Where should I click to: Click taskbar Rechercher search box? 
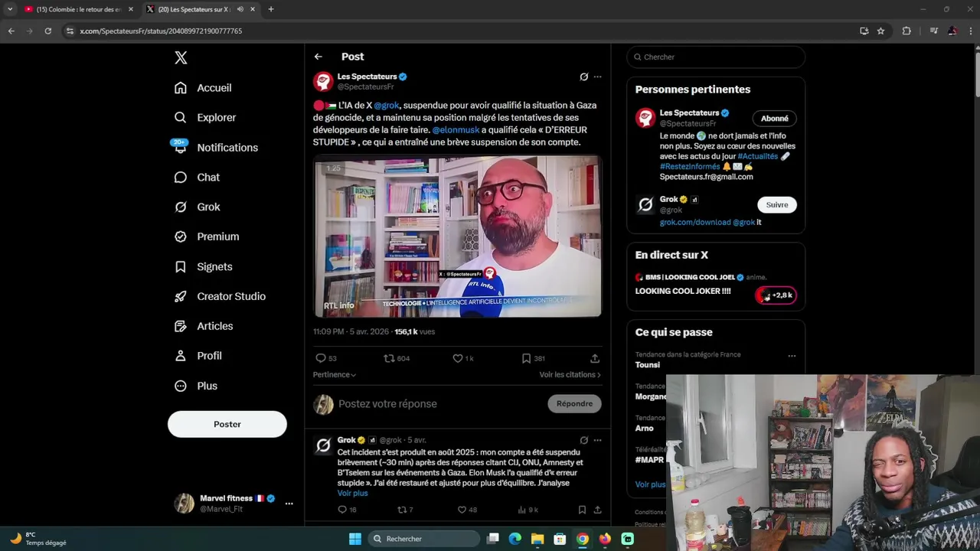[423, 539]
